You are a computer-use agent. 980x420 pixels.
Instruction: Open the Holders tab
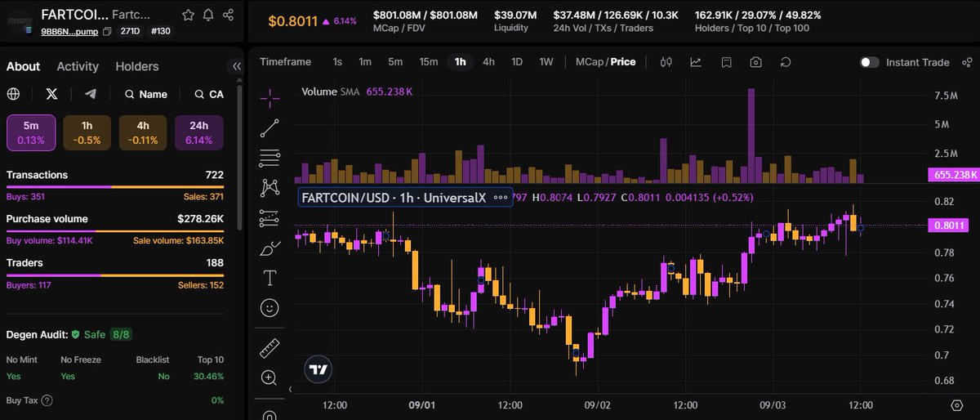(x=137, y=66)
